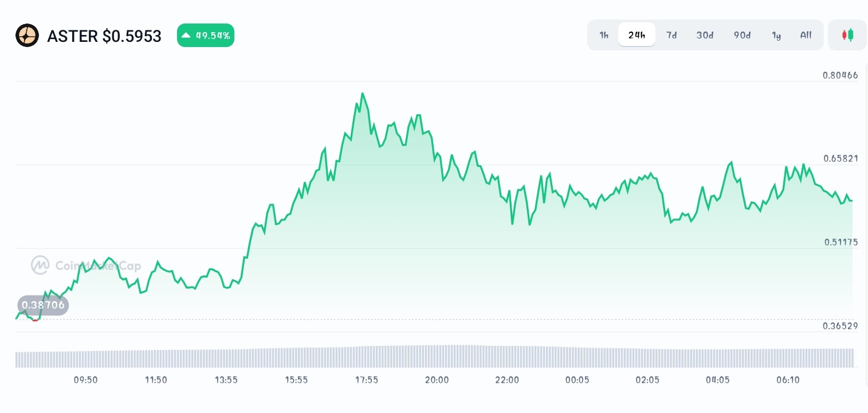Click the price line peak near 17:55
The width and height of the screenshot is (868, 413).
[x=363, y=93]
